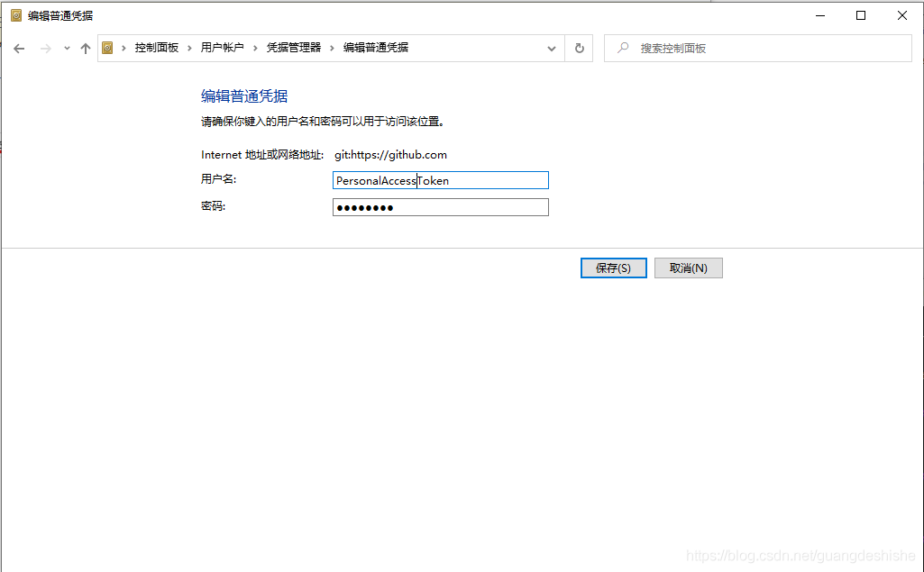
Task: Open the 凭据管理器 breadcrumb
Action: pyautogui.click(x=294, y=48)
